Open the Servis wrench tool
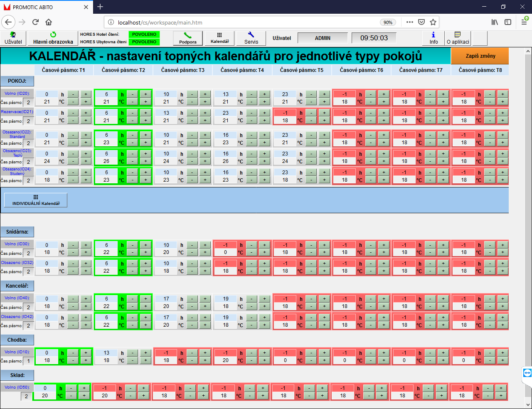Screen dimensions: 532x409 (251, 38)
